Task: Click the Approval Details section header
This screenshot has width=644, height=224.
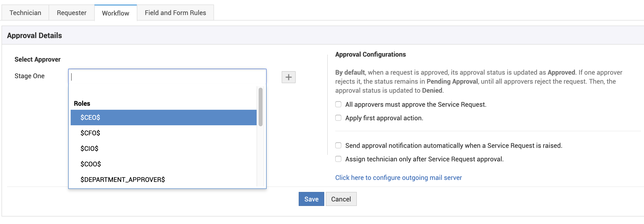Action: 35,35
